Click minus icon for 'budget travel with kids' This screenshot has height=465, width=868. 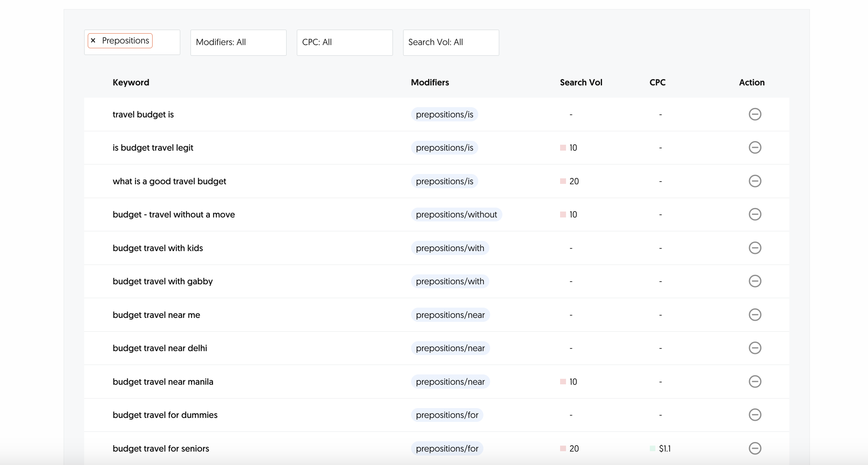tap(755, 248)
